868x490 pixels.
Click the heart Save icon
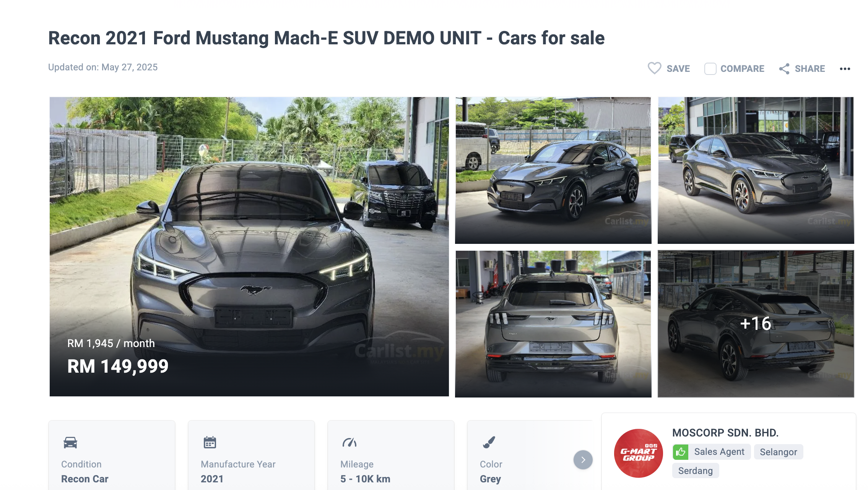point(654,68)
